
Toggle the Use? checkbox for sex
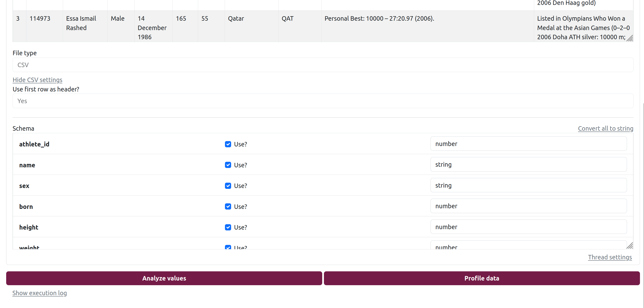click(228, 186)
